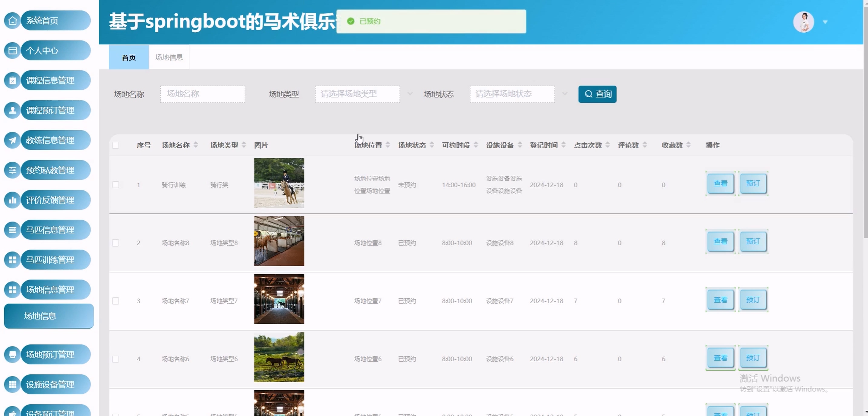Screen dimensions: 868x416
Task: Click the 个人中心 sidebar icon
Action: [12, 51]
